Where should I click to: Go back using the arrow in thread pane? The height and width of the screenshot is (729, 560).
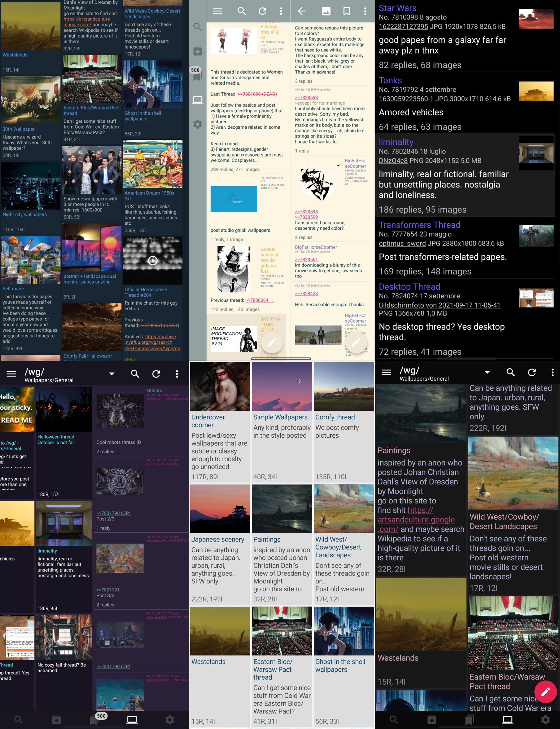pos(302,11)
